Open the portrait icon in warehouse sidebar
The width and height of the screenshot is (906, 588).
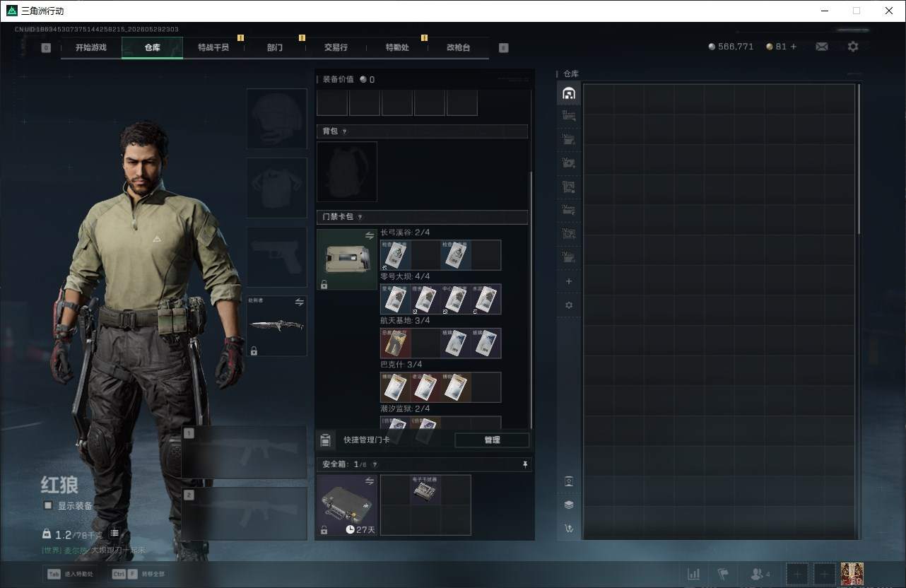569,481
